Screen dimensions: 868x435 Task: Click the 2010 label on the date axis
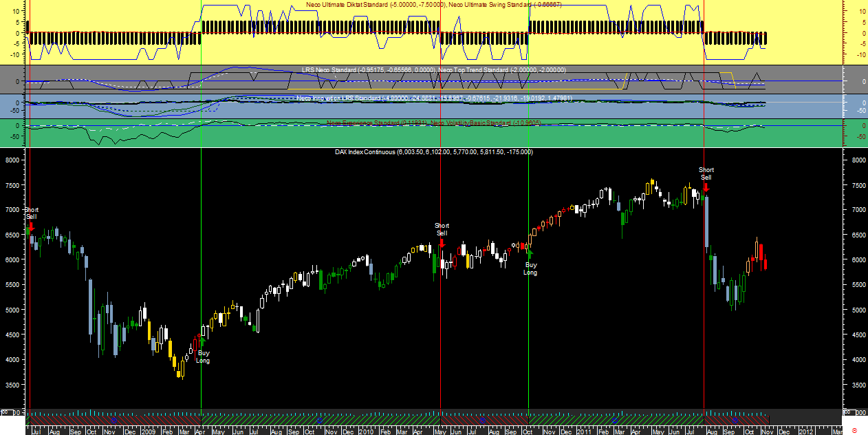click(x=367, y=431)
